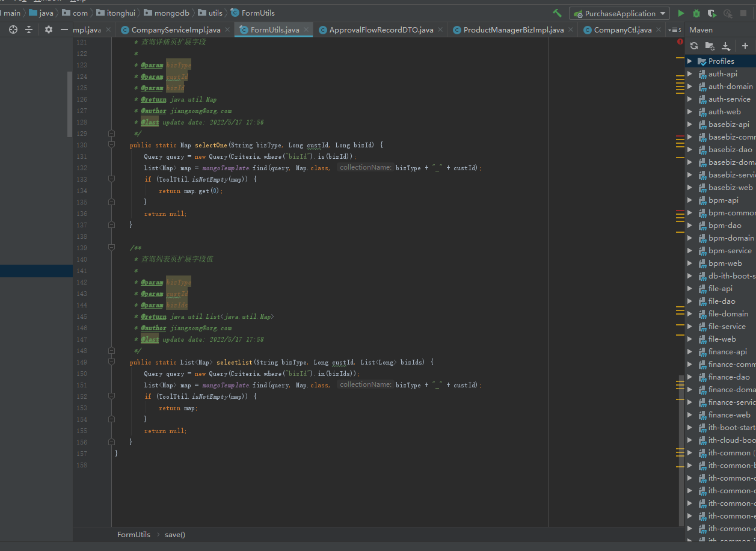Fold the if block at line 152

coord(111,396)
